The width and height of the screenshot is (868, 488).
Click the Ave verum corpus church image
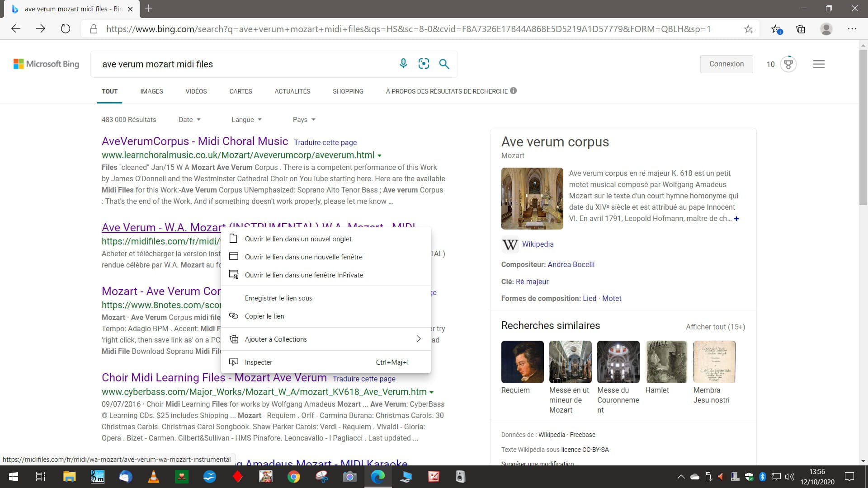pyautogui.click(x=532, y=198)
